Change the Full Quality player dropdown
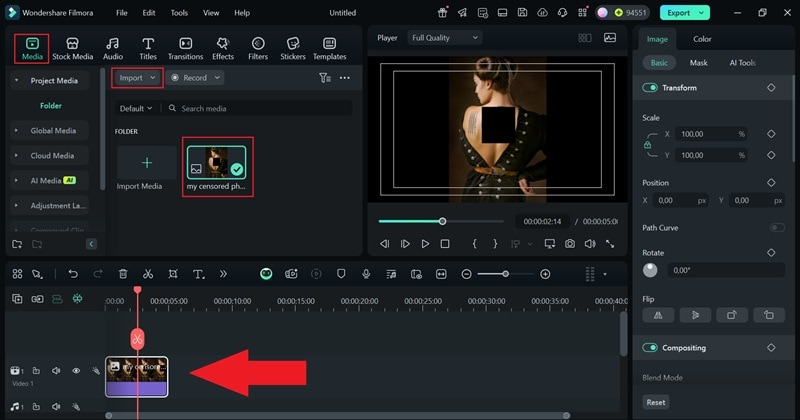Screen dimensions: 800x420 445,38
